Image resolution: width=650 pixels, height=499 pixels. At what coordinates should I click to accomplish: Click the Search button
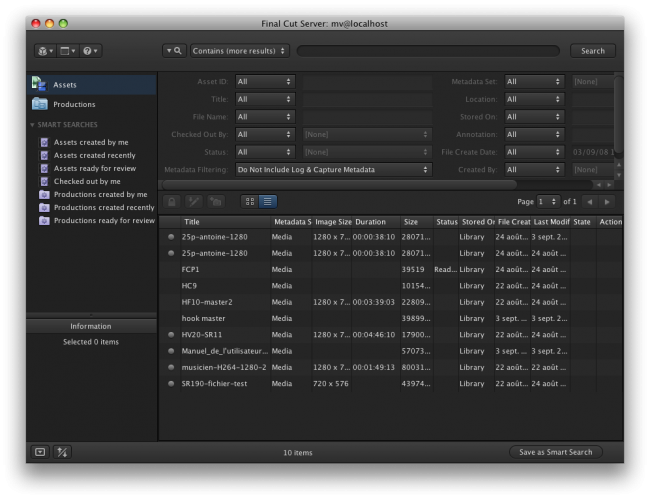tap(593, 51)
